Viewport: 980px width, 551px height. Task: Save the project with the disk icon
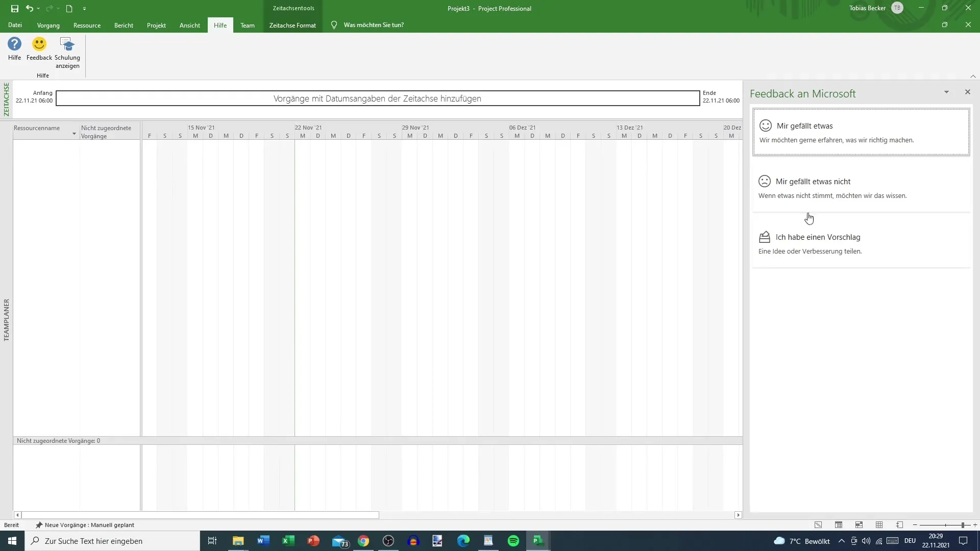tap(14, 8)
